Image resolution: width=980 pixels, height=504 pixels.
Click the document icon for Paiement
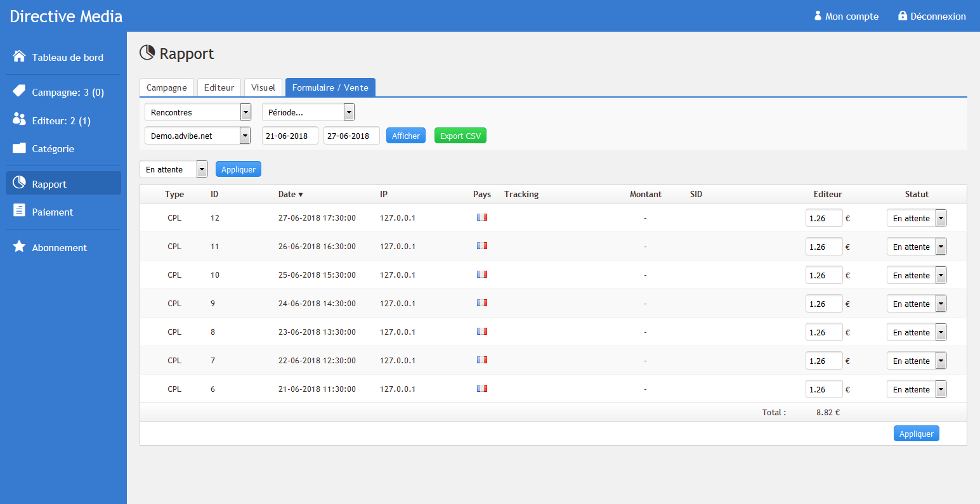tap(19, 211)
